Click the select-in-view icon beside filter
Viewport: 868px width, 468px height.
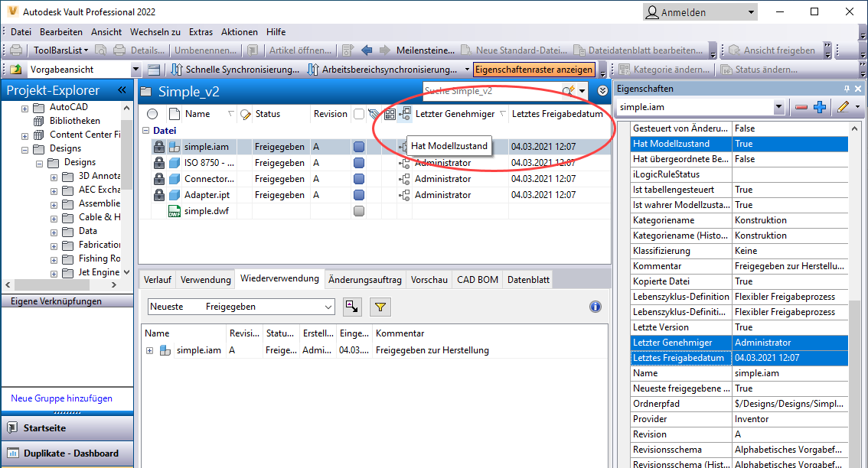352,307
